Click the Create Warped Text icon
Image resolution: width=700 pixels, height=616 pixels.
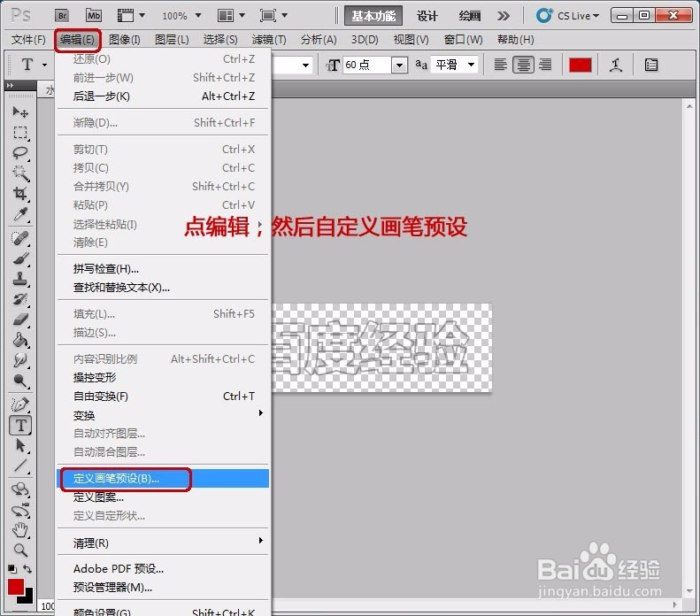pyautogui.click(x=616, y=65)
